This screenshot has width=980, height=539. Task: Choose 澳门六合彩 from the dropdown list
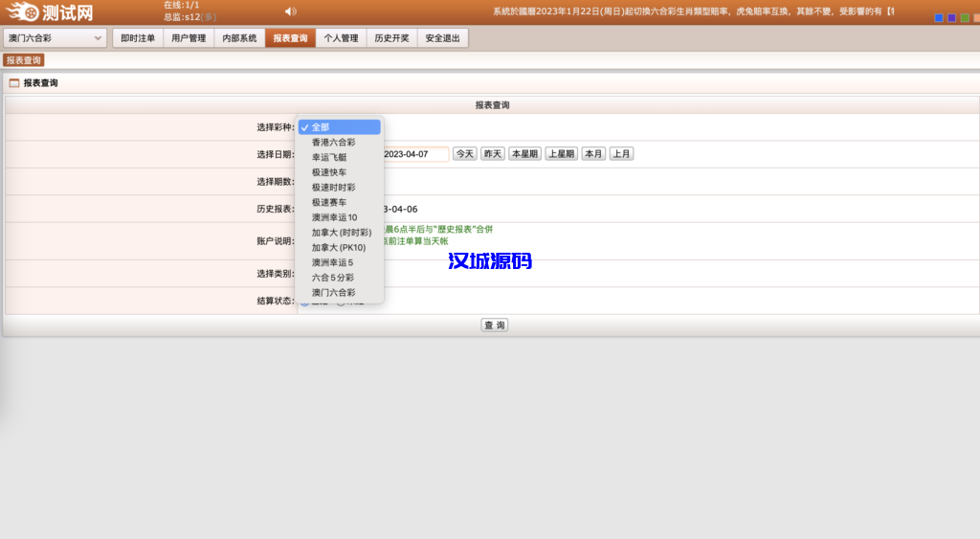point(340,292)
